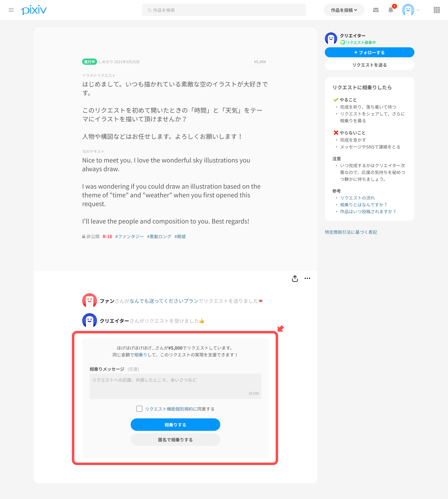Click the #黒髪ロング tag

(x=159, y=237)
